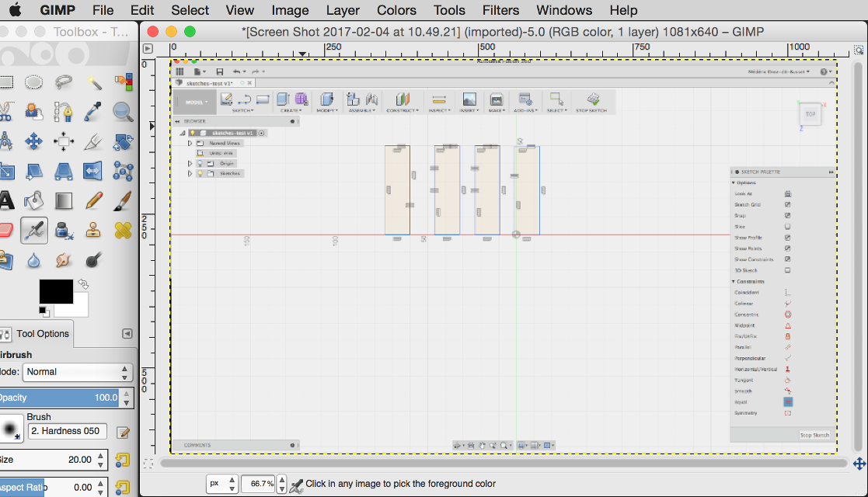Open the File menu
The height and width of the screenshot is (497, 868).
[x=103, y=10]
